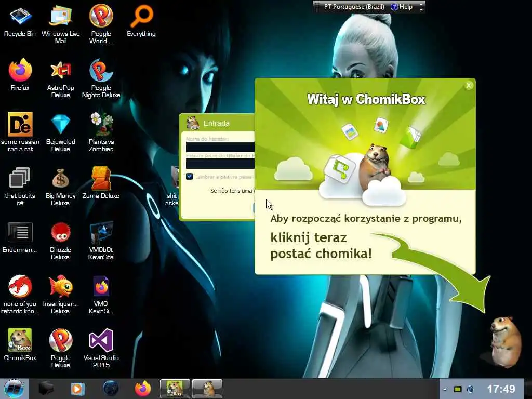Screen dimensions: 532x399
Task: Launch Windows Live Mail from desktop
Action: (x=60, y=24)
